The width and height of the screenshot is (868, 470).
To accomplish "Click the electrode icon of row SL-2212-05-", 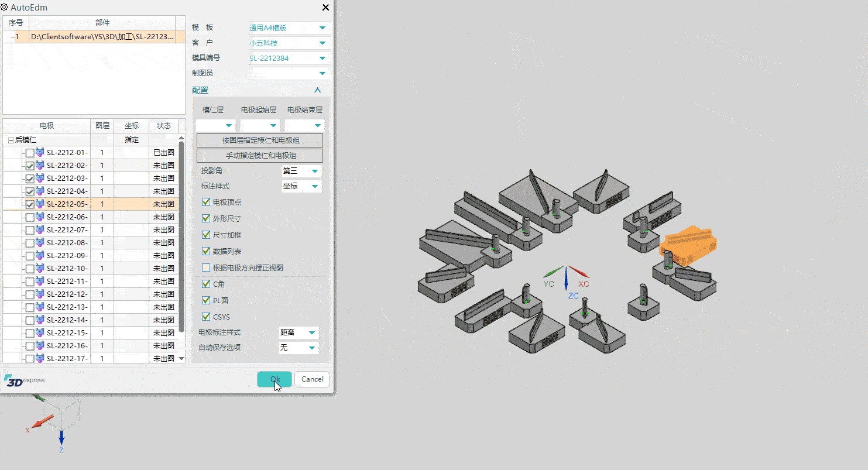I will pyautogui.click(x=40, y=204).
